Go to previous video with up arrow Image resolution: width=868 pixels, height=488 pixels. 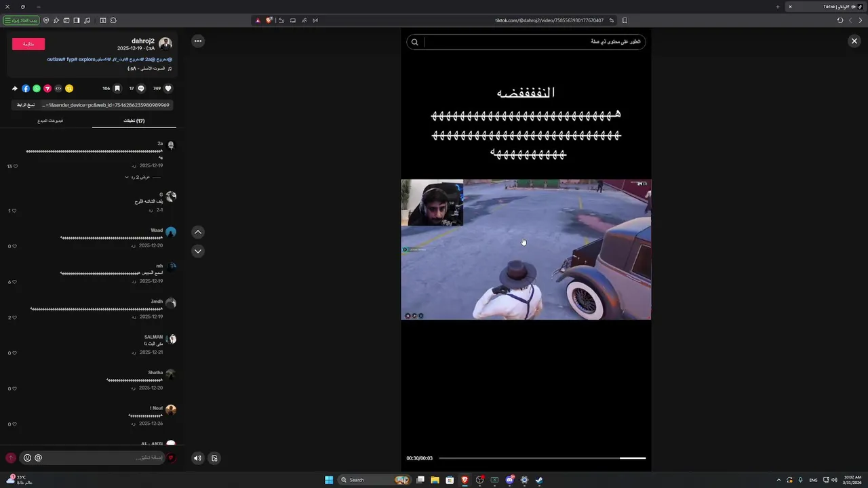click(198, 232)
